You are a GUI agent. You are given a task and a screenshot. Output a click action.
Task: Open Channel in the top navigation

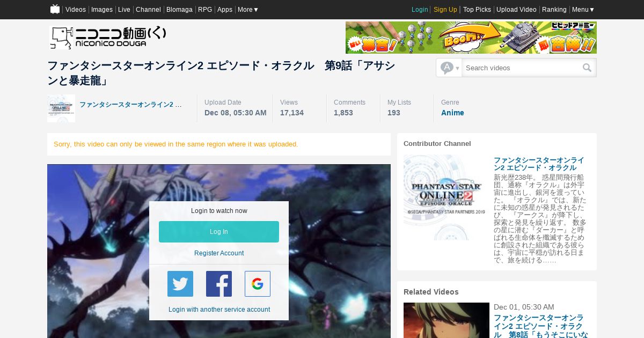pos(148,10)
